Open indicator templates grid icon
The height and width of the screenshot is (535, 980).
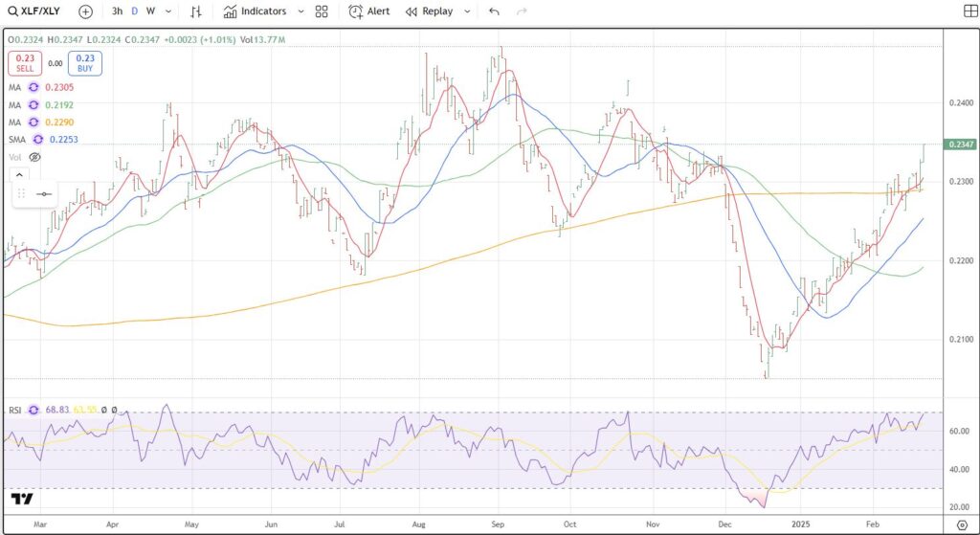(322, 11)
